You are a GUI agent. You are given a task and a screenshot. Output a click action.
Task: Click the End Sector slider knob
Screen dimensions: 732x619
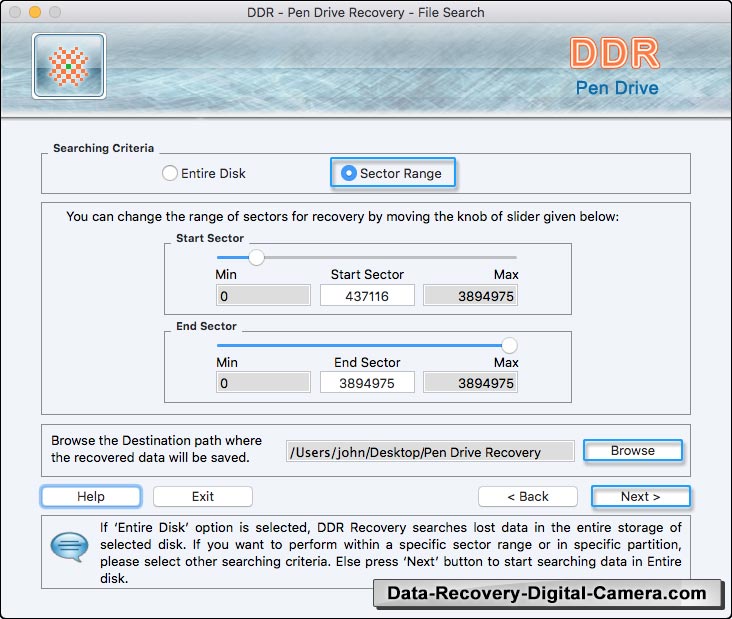[509, 345]
